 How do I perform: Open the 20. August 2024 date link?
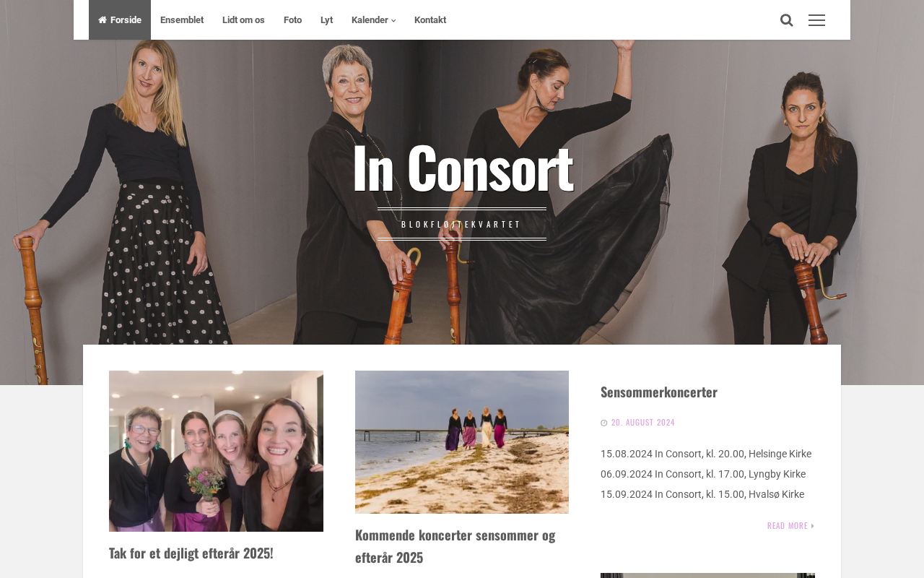[643, 423]
